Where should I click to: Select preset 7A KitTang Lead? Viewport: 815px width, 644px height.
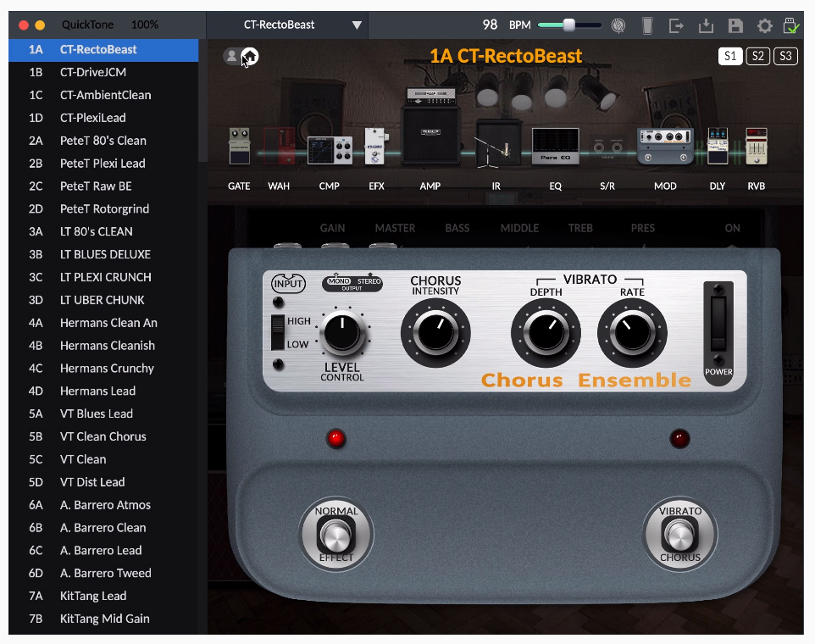click(103, 597)
